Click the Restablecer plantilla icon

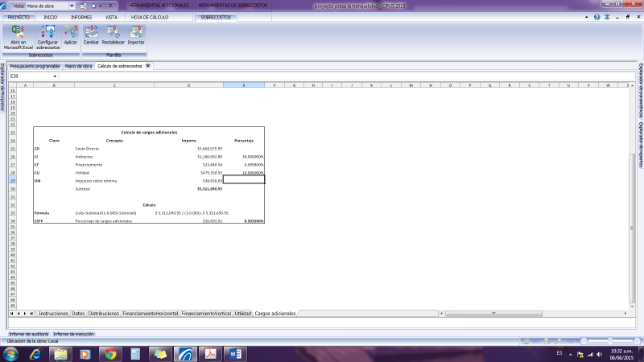coord(113,36)
